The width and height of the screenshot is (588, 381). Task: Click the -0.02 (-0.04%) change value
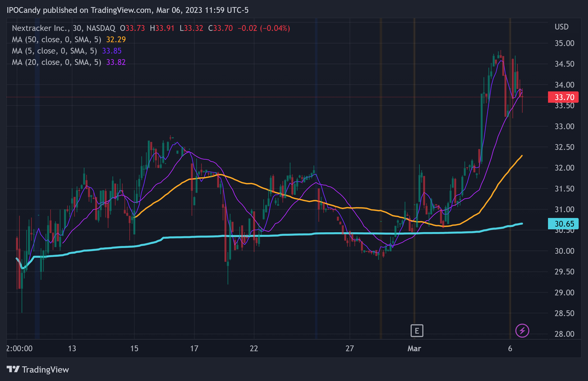pos(263,28)
